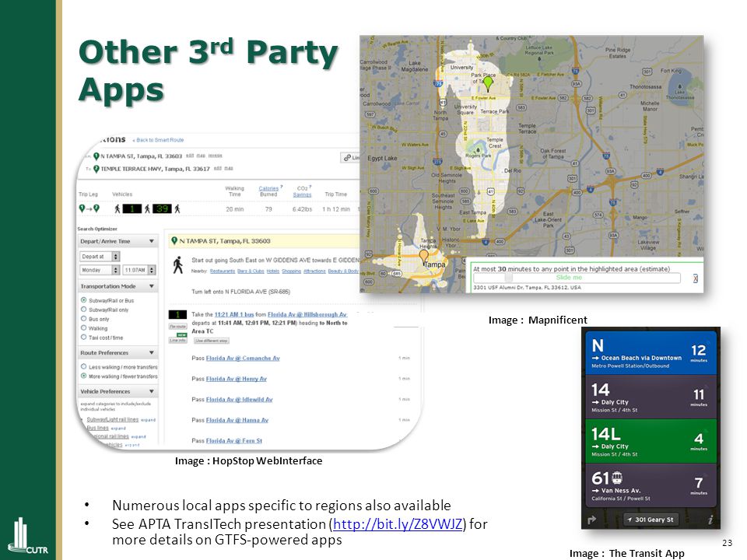Tap the cable car icon beside route 61
Image resolution: width=747 pixels, height=560 pixels.
coord(617,477)
